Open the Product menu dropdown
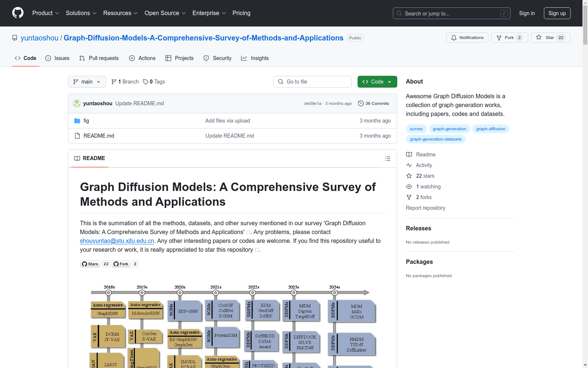The image size is (588, 368). (45, 13)
